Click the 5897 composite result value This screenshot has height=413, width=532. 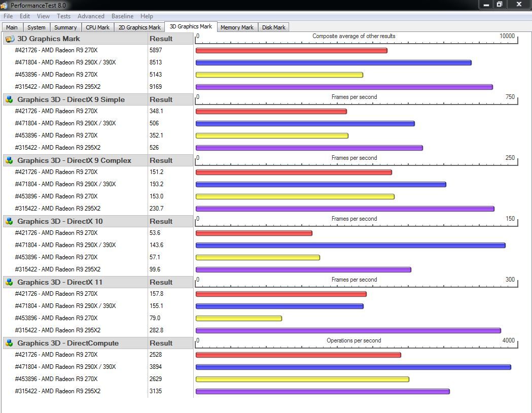click(156, 50)
